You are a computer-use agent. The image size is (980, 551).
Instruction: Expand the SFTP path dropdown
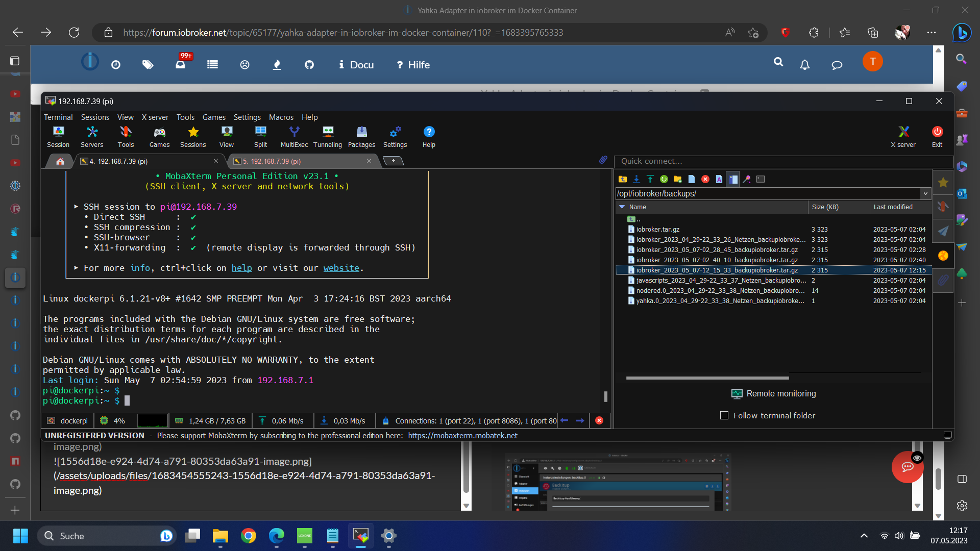(x=925, y=193)
